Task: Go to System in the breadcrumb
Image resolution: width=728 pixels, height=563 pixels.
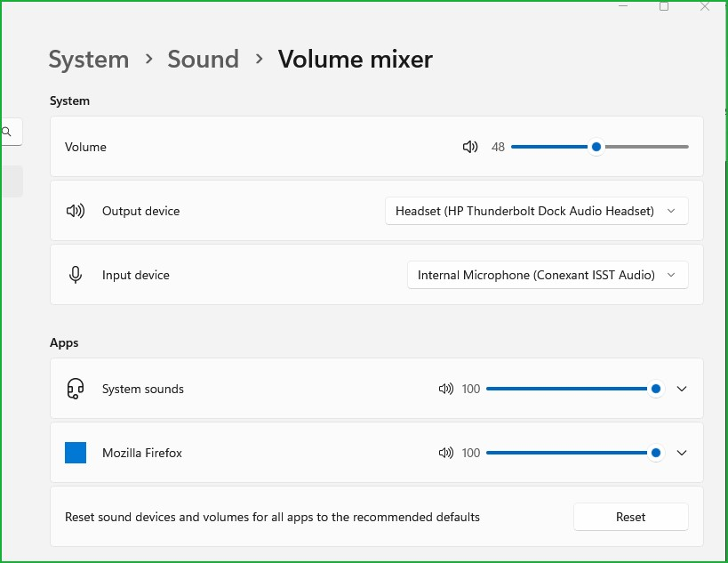Action: tap(88, 60)
